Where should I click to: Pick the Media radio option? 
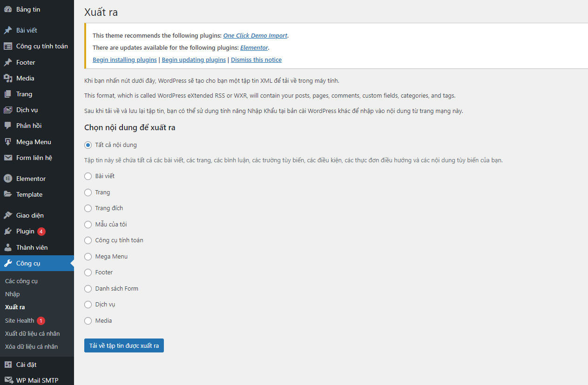(x=88, y=321)
